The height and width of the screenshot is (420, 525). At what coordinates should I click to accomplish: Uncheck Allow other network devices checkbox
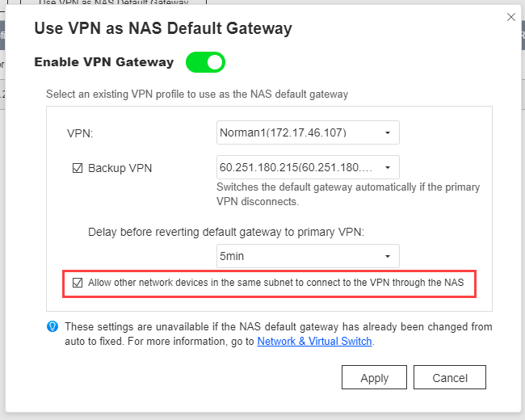click(x=78, y=283)
